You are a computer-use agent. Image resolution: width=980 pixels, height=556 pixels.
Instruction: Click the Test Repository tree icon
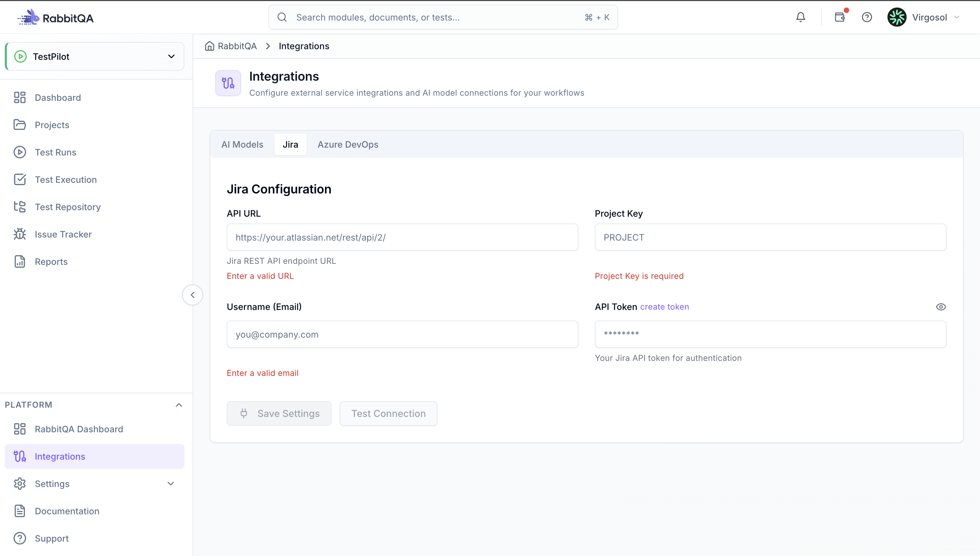coord(20,207)
